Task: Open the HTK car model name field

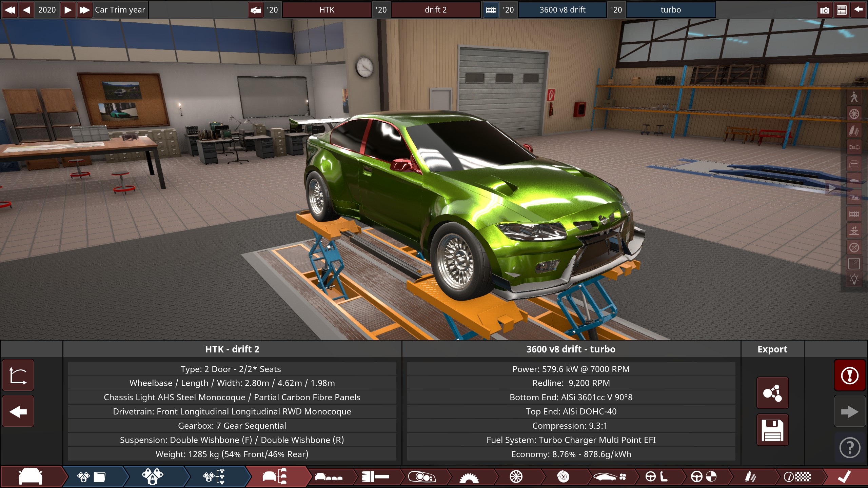Action: (x=327, y=10)
